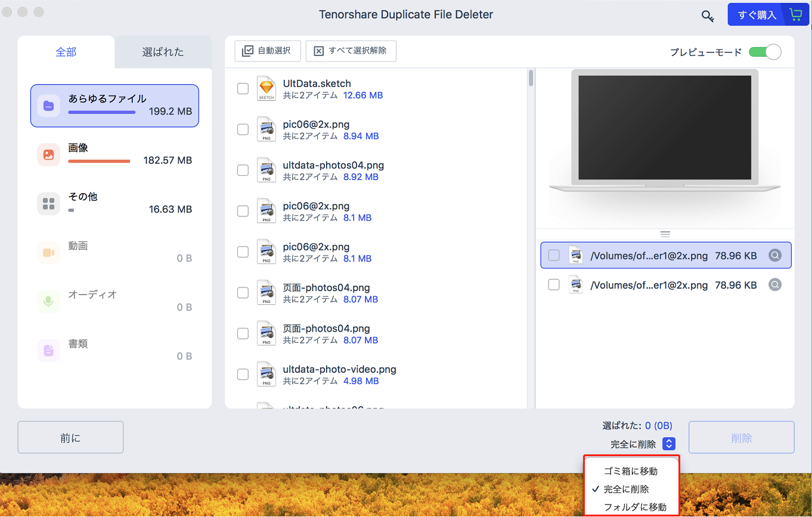Check the box in the unhighlighted duplicate row
Image resolution: width=812 pixels, height=517 pixels.
point(554,284)
